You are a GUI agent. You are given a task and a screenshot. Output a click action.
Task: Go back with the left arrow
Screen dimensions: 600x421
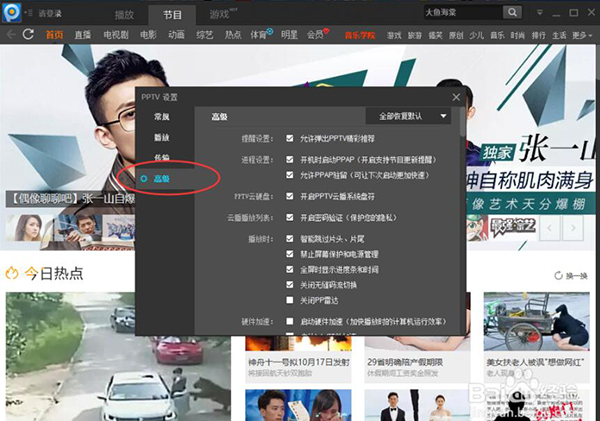click(x=11, y=34)
